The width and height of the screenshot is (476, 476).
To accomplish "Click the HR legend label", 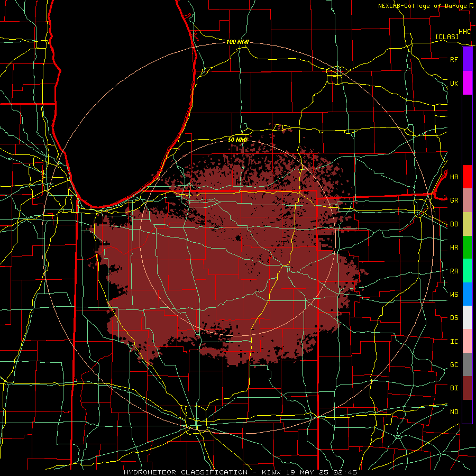I will [x=454, y=248].
